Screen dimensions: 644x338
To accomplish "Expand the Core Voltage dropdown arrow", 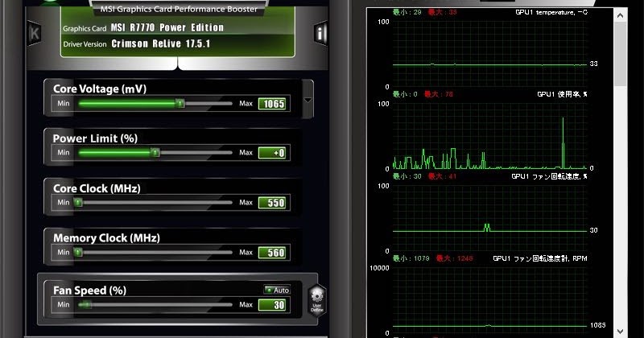I will point(308,101).
